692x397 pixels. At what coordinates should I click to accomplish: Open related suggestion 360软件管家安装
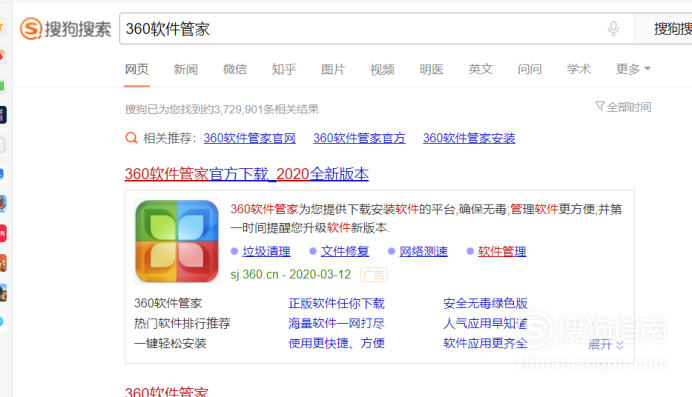[469, 138]
